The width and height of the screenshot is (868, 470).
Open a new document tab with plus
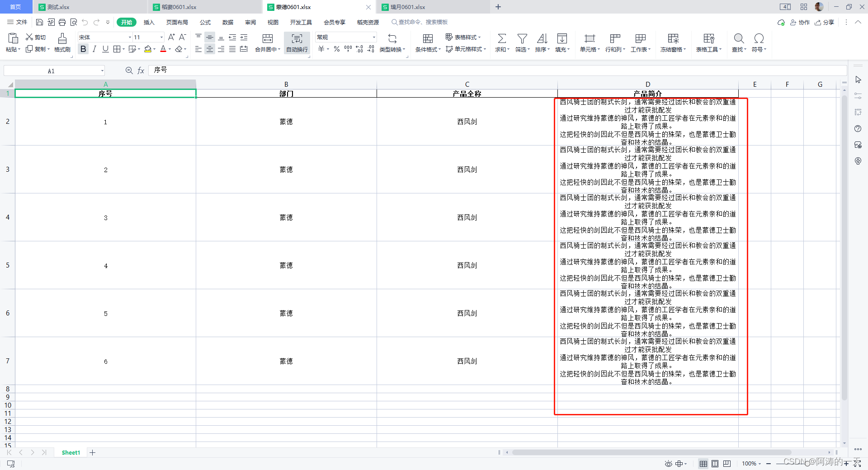(498, 7)
